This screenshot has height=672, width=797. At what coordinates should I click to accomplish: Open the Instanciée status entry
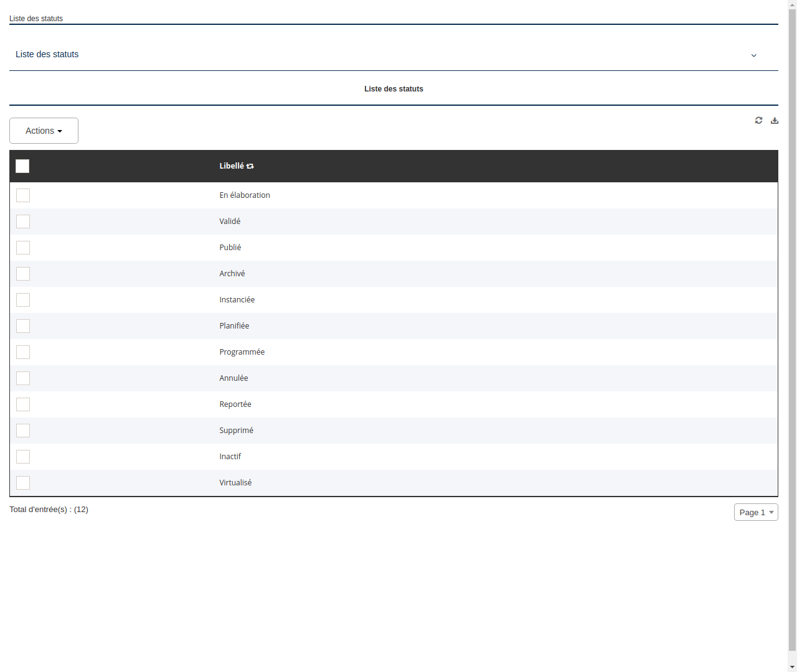[237, 299]
